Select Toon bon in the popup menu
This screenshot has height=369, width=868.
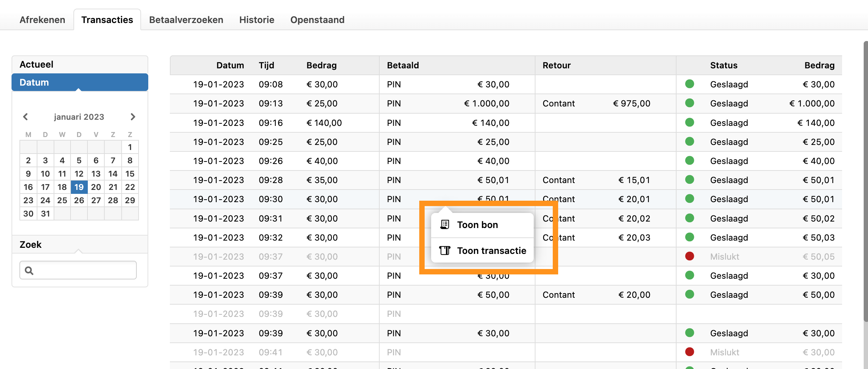478,225
